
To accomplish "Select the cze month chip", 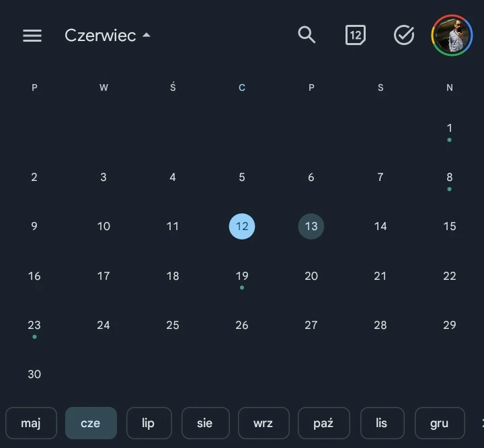I will pos(91,423).
